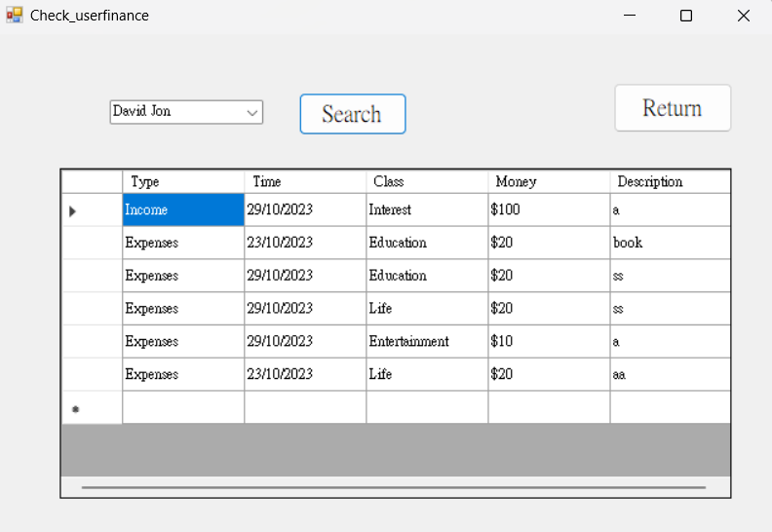Select the book description cell
772x532 pixels.
pos(671,243)
